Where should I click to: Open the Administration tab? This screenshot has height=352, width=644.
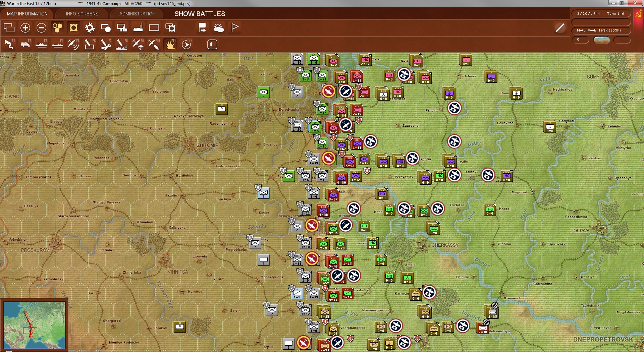pyautogui.click(x=137, y=14)
